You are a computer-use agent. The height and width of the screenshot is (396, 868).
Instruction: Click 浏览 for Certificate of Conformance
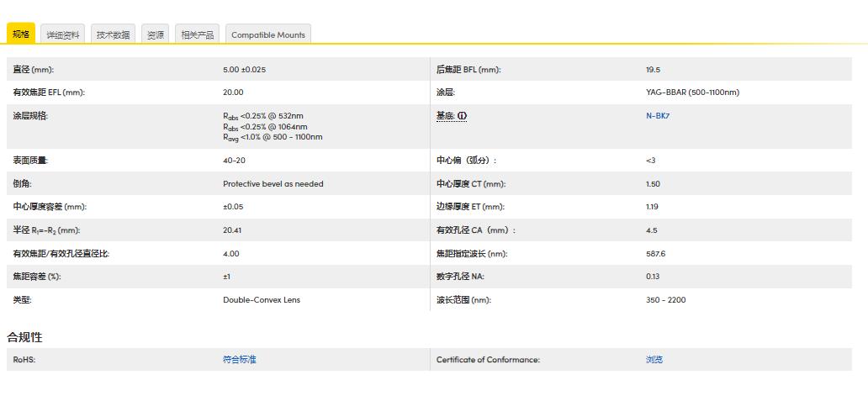point(654,360)
